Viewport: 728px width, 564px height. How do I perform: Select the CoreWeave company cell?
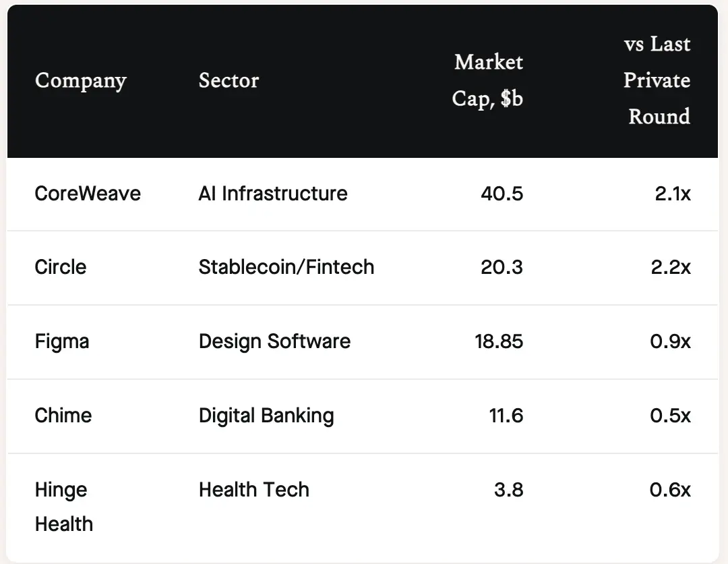coord(88,194)
